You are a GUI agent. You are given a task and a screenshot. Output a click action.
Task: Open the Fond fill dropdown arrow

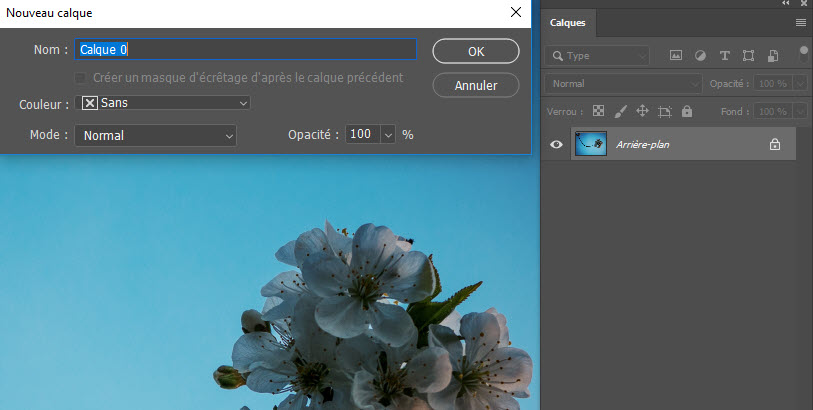(x=801, y=111)
